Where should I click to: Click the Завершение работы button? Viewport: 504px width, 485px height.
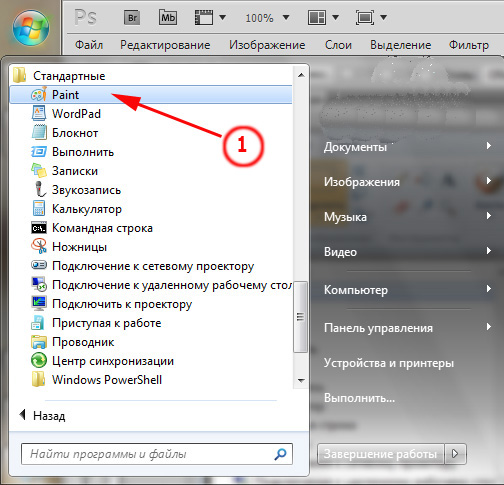tap(381, 454)
